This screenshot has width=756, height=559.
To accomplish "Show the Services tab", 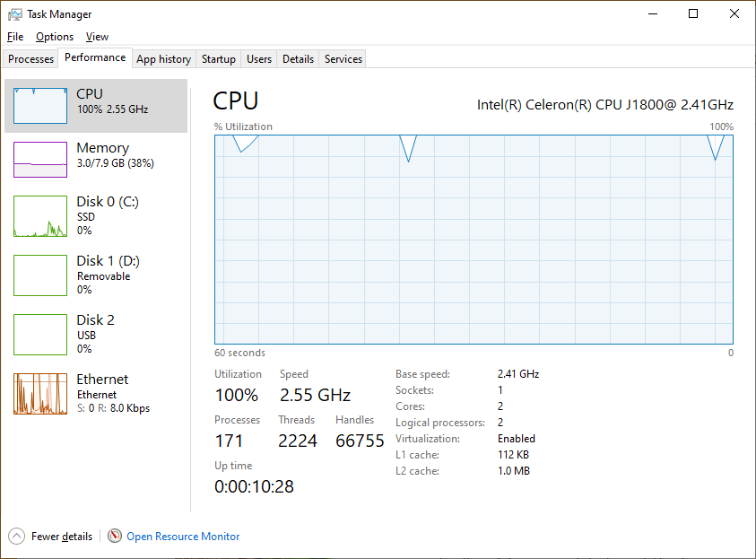I will click(x=343, y=59).
